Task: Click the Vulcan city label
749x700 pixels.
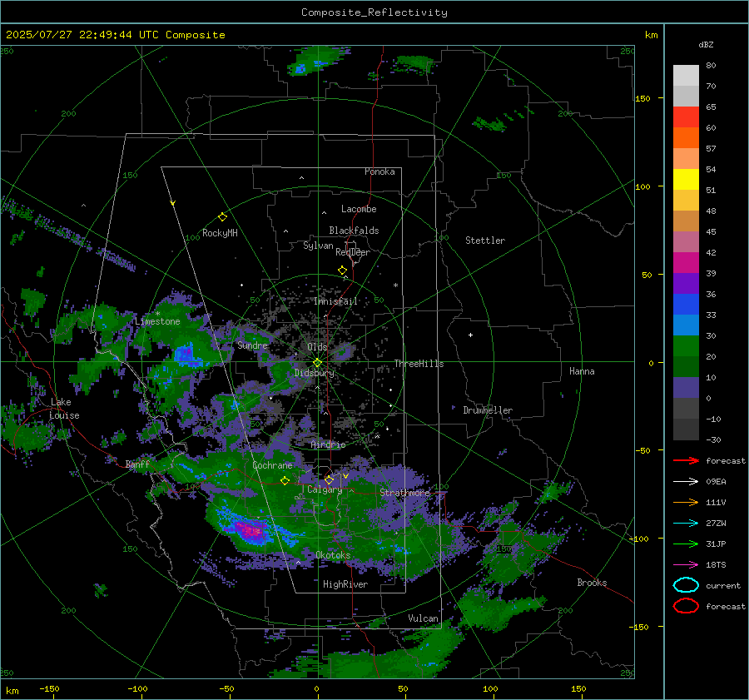Action: click(x=423, y=618)
